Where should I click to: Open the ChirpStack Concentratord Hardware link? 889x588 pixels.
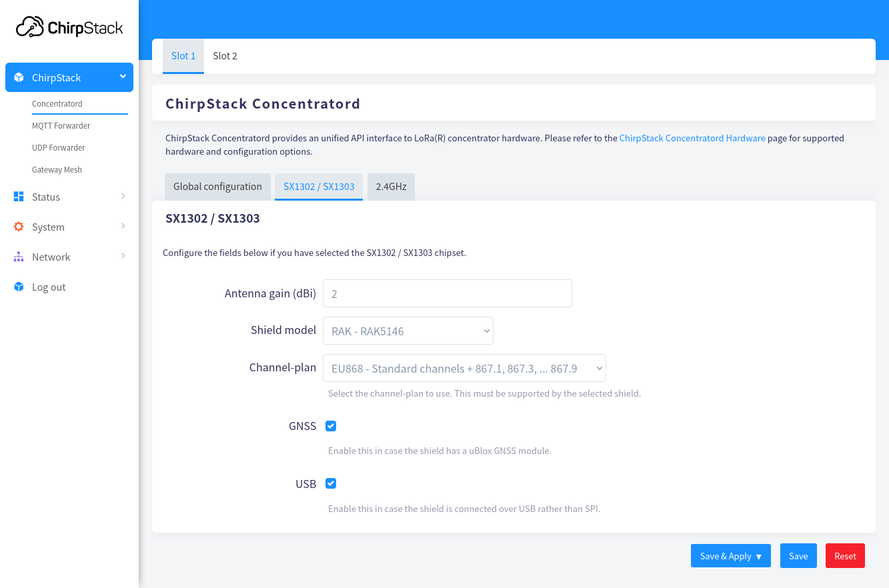(692, 138)
